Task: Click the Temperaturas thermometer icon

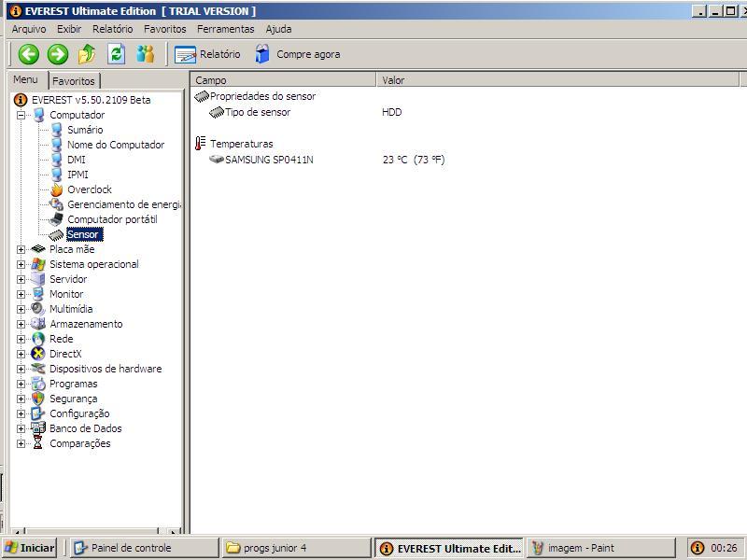Action: pos(201,144)
